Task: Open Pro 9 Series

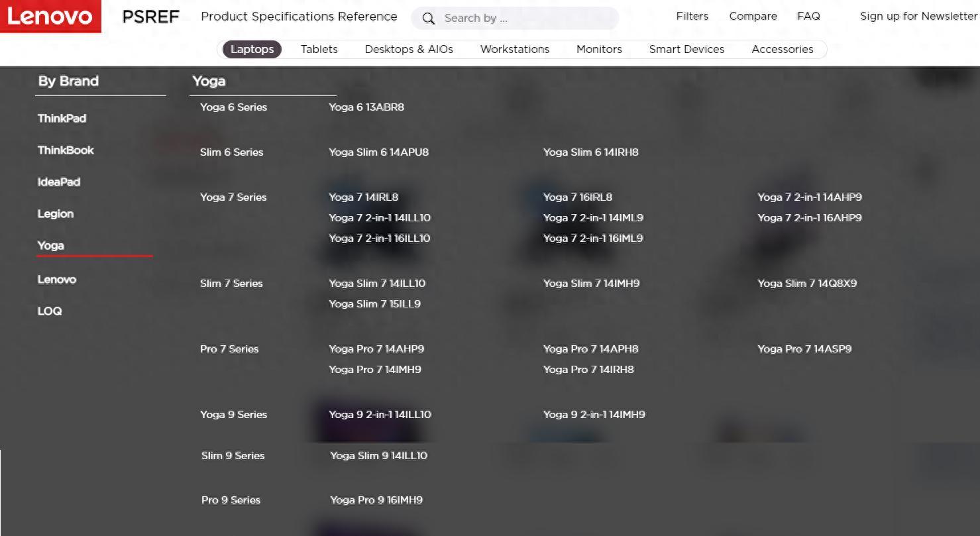Action: pyautogui.click(x=231, y=500)
